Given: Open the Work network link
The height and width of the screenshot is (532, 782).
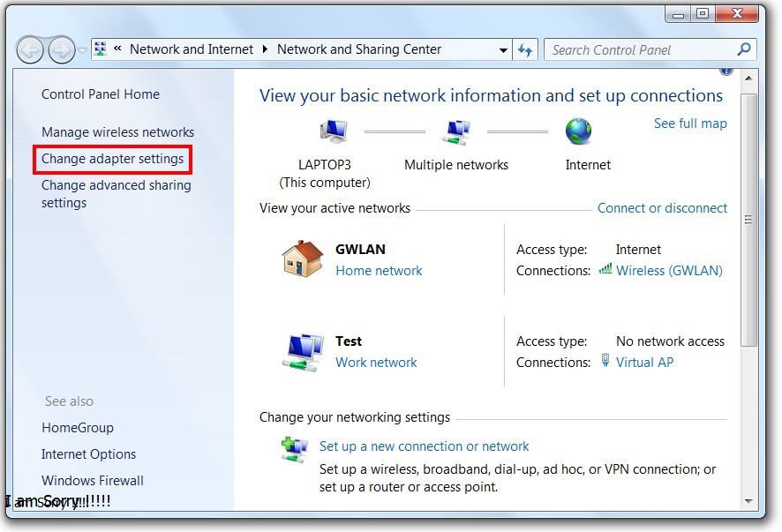Looking at the screenshot, I should (x=376, y=363).
